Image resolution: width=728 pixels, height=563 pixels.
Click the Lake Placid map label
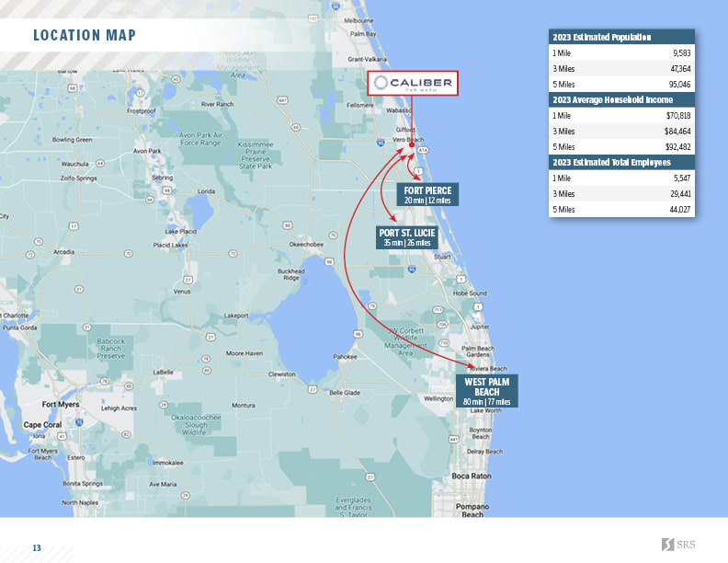(x=180, y=231)
